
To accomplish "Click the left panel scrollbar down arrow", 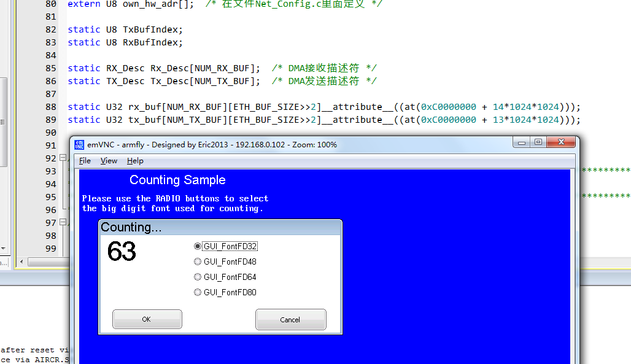I will click(3, 249).
